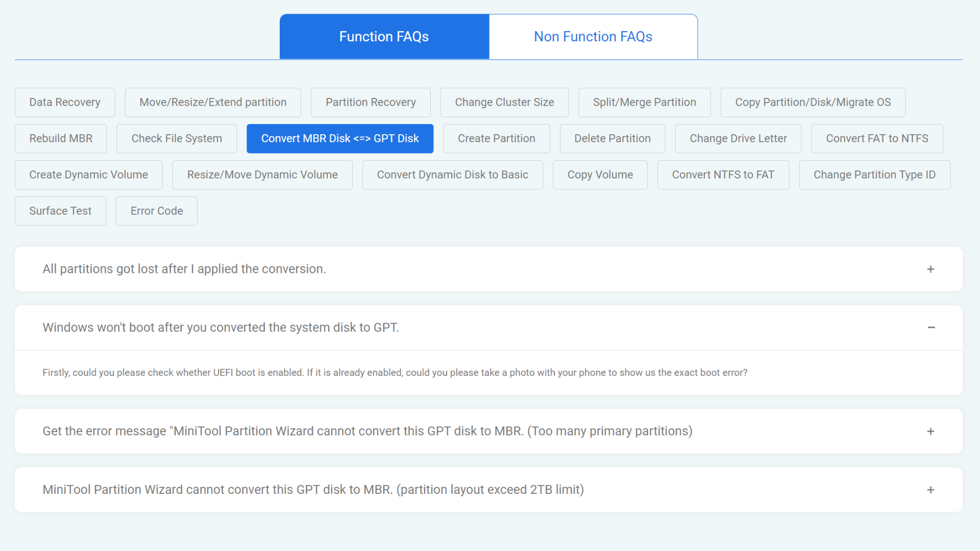This screenshot has height=551, width=980.
Task: Collapse the 'Windows won't boot' answer
Action: pos(930,328)
